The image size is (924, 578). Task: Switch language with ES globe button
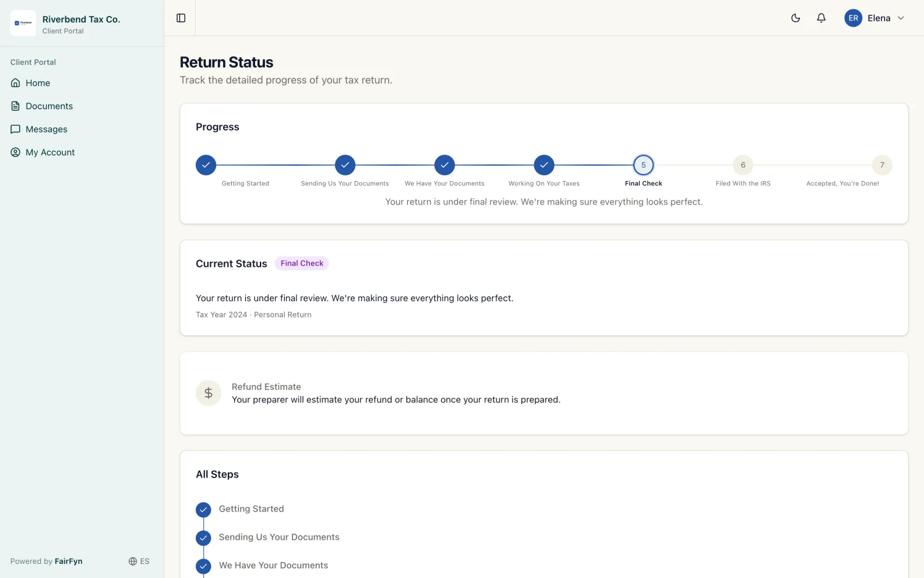pyautogui.click(x=139, y=561)
